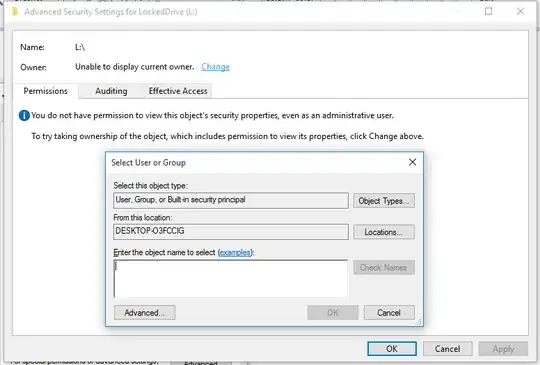Viewport: 540px width, 365px height.
Task: Select the Permissions tab
Action: (45, 91)
